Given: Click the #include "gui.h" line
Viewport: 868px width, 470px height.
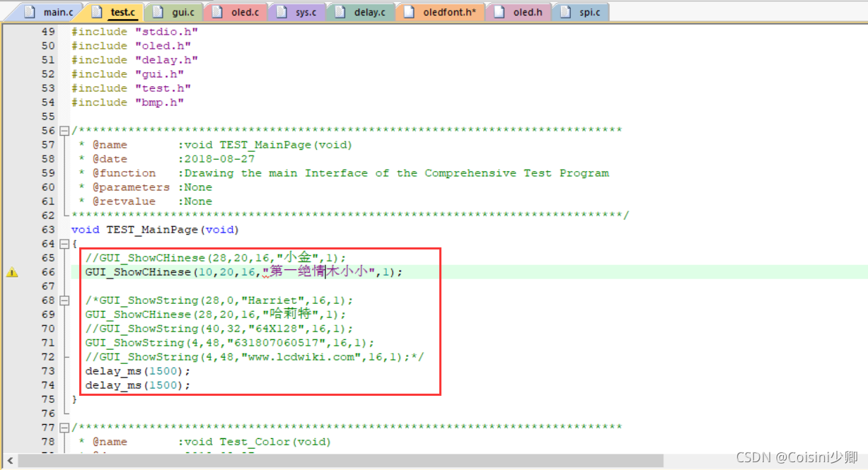Looking at the screenshot, I should point(127,74).
